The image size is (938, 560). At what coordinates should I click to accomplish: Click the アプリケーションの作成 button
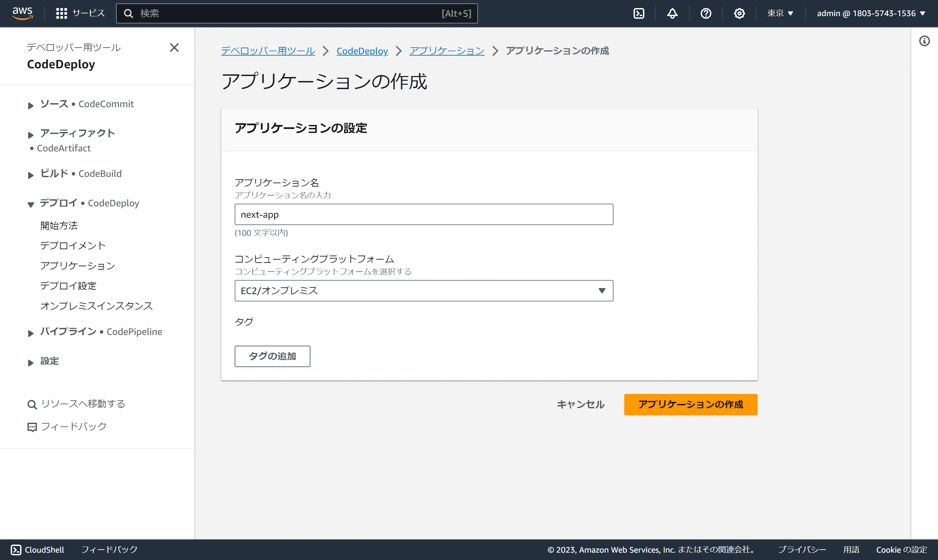coord(690,404)
